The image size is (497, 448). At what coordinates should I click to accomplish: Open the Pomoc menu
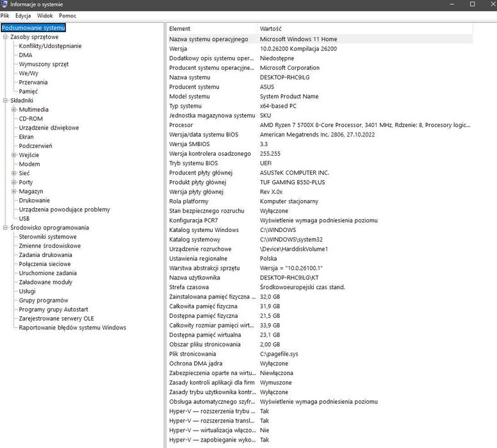point(67,15)
